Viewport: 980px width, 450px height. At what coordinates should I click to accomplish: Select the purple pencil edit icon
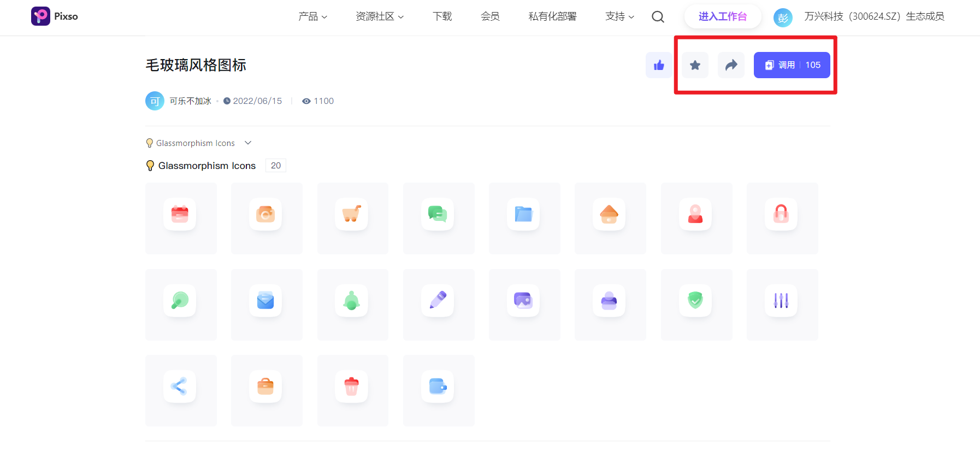click(439, 305)
